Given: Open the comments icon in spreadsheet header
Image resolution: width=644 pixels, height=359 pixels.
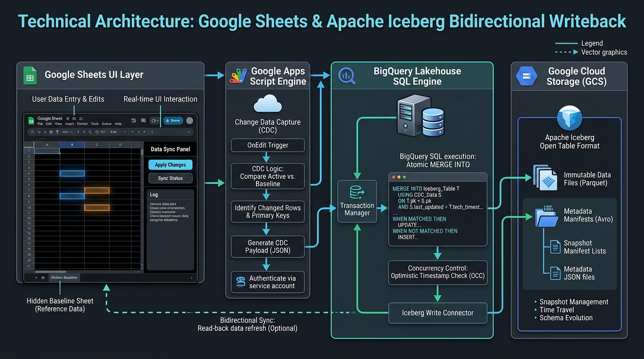Looking at the screenshot, I should 143,121.
